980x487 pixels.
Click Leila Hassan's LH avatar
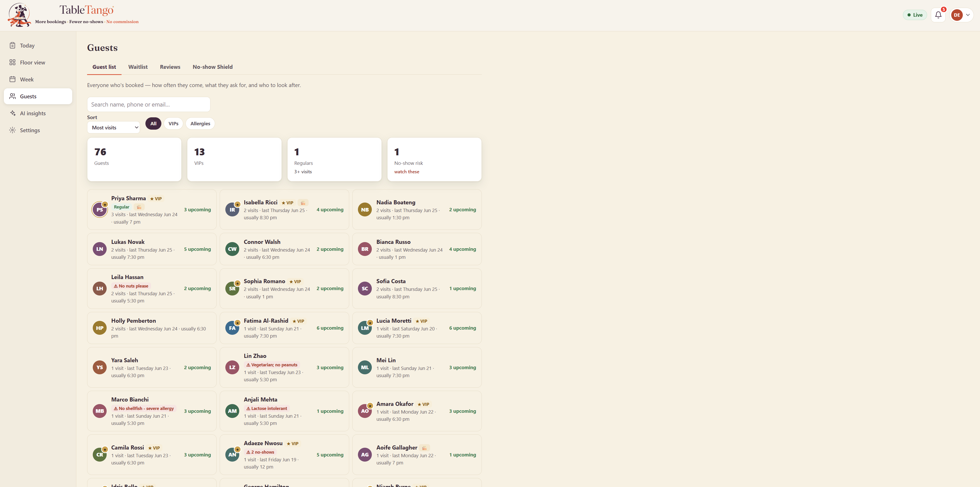[x=100, y=289]
